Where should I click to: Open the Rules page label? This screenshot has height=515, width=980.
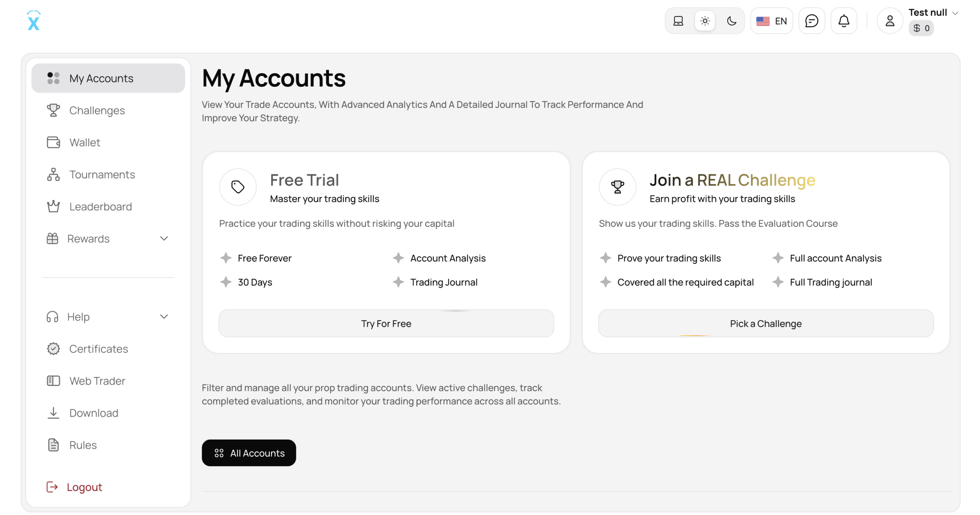83,445
